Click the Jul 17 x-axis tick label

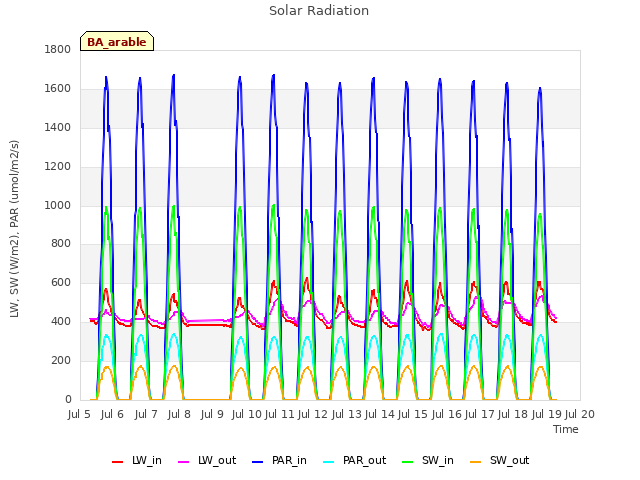[x=480, y=414]
